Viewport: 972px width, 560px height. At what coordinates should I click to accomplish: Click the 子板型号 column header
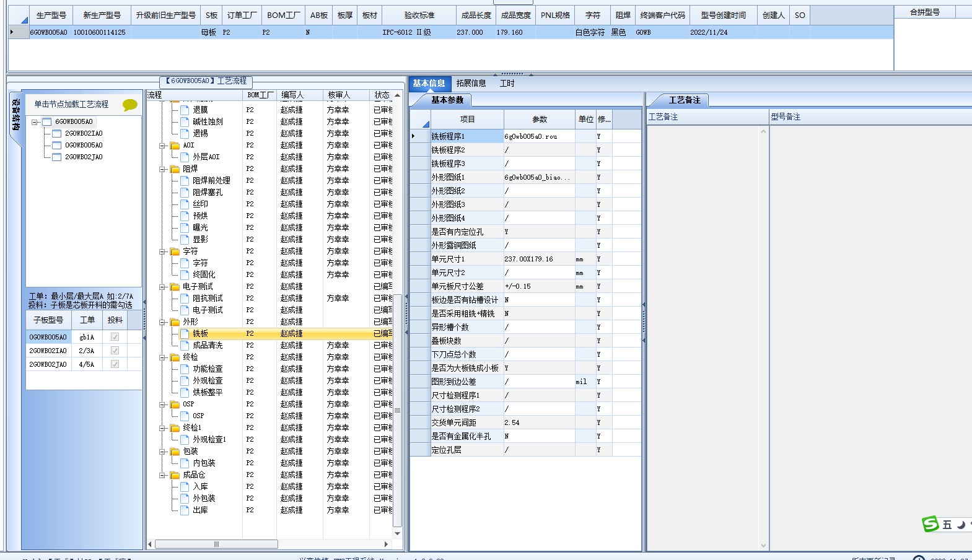[x=48, y=320]
